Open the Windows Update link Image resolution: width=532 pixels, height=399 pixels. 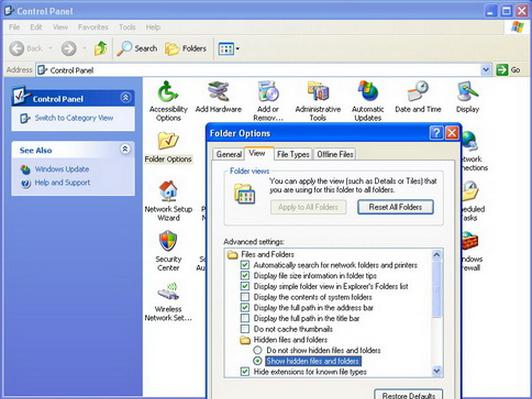coord(62,169)
